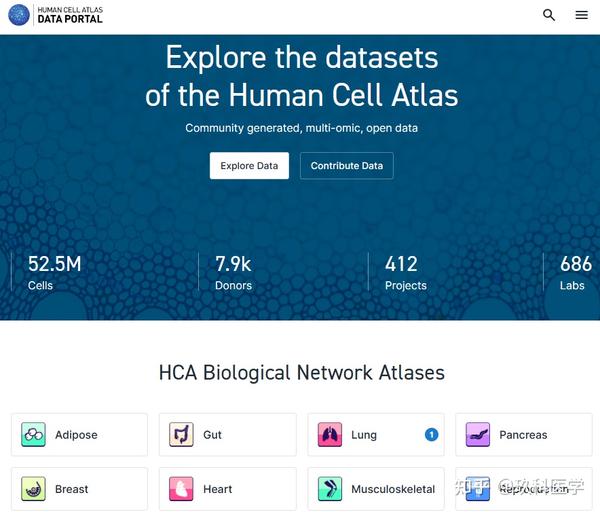Image resolution: width=600 pixels, height=512 pixels.
Task: Click the Data Portal header title
Action: pyautogui.click(x=70, y=19)
